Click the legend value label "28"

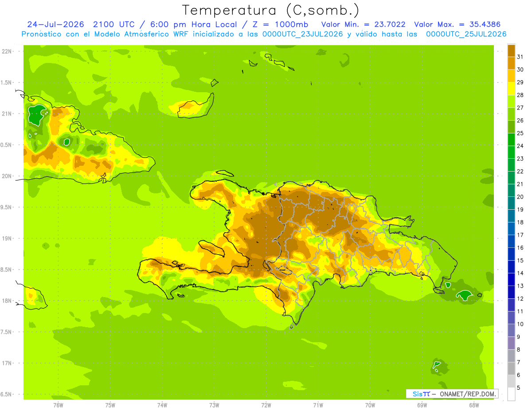(520, 95)
